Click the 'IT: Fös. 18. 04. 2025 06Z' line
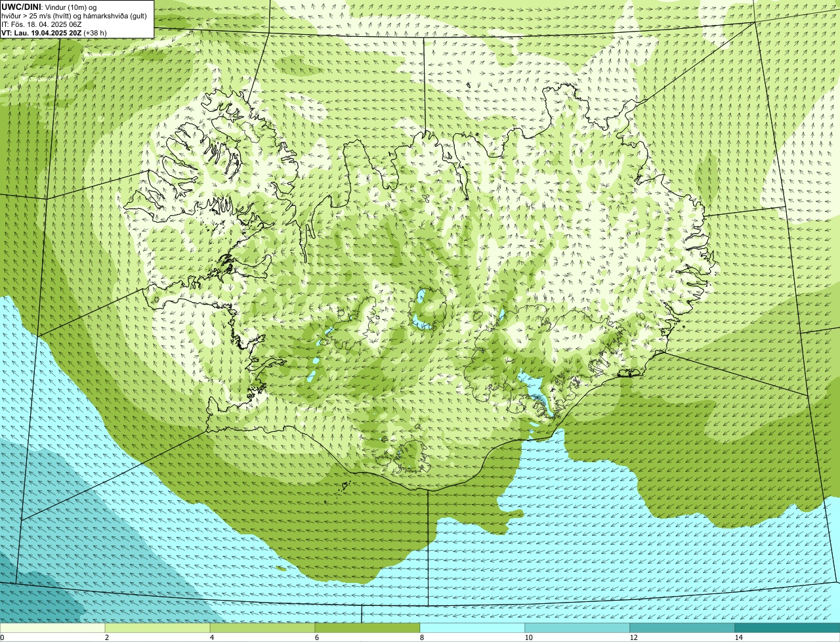Viewport: 840px width, 642px height. point(41,24)
